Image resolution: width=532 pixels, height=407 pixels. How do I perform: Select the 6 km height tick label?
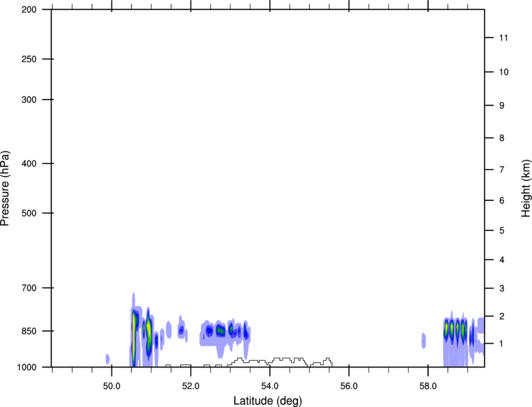(x=500, y=200)
